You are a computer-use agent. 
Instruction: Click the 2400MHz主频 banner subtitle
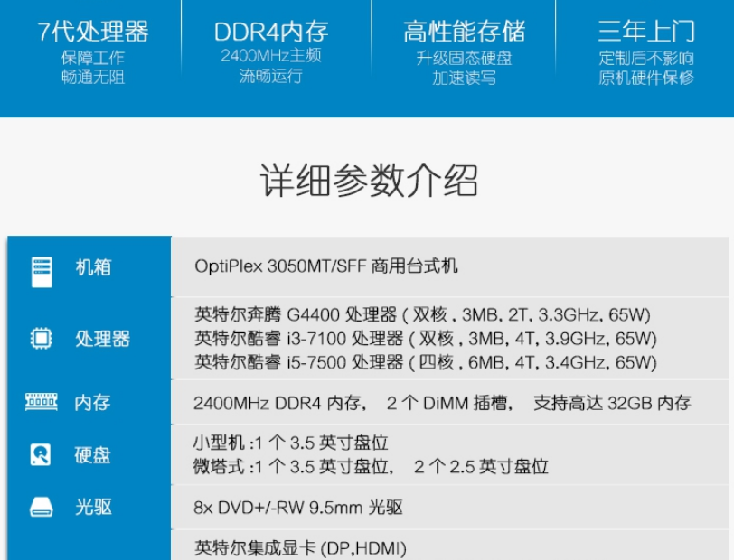click(271, 56)
